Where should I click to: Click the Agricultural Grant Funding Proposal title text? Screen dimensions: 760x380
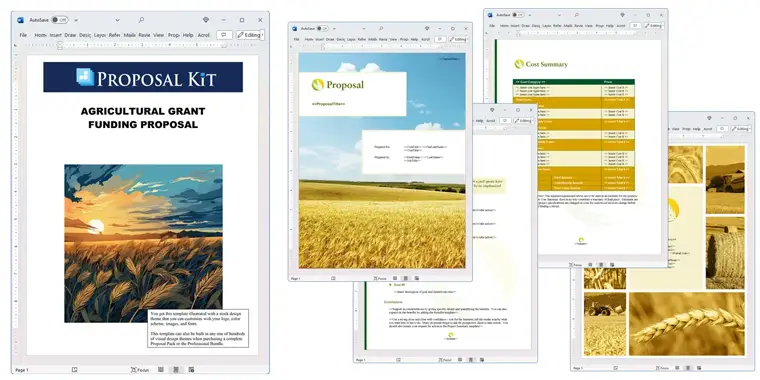point(143,118)
